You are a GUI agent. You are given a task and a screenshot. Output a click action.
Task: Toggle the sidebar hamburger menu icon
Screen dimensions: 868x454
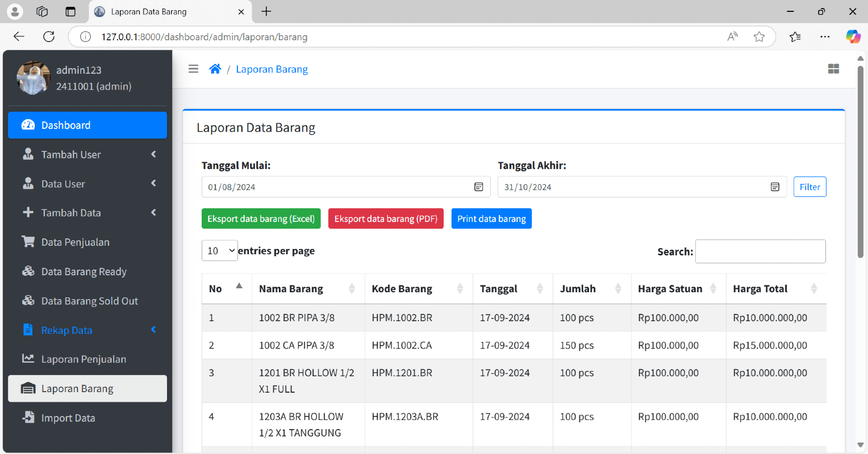[x=193, y=69]
